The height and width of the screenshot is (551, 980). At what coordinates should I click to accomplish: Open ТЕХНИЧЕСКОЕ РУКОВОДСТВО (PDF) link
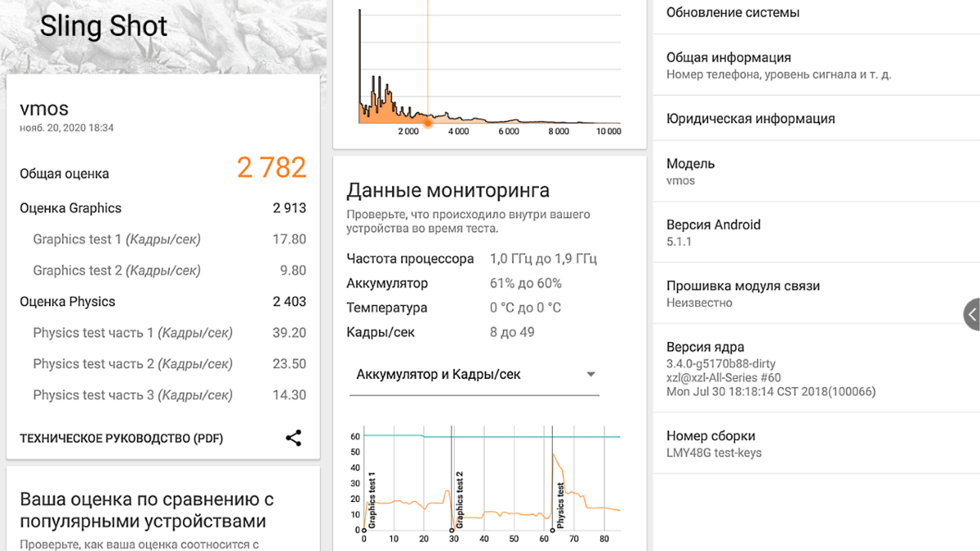(x=121, y=438)
